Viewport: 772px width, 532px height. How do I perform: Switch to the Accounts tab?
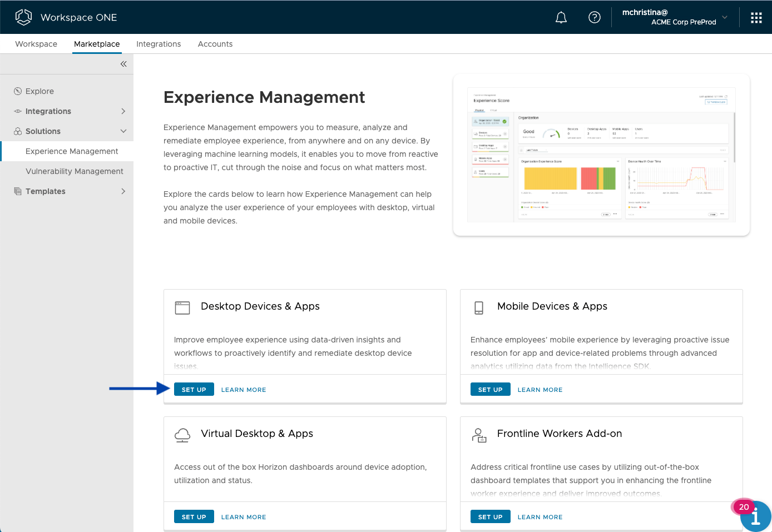[x=215, y=44]
